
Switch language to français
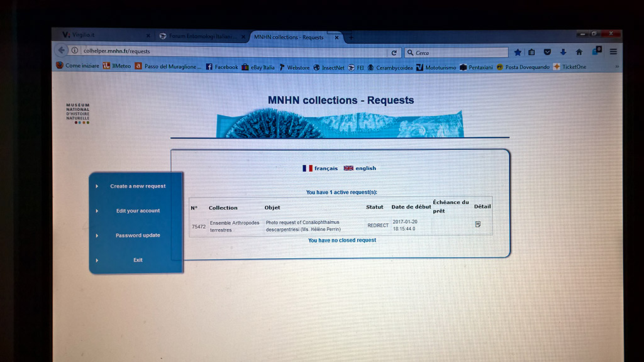pos(320,168)
